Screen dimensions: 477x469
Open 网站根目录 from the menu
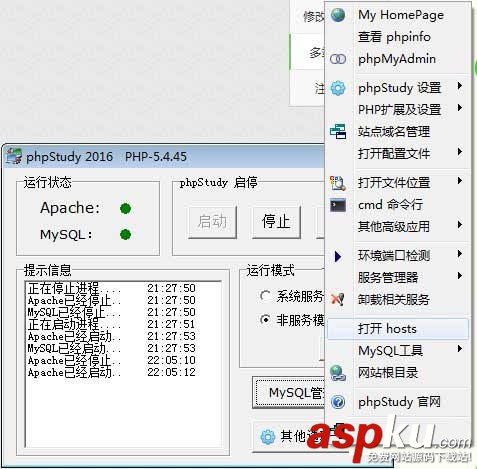coord(398,373)
